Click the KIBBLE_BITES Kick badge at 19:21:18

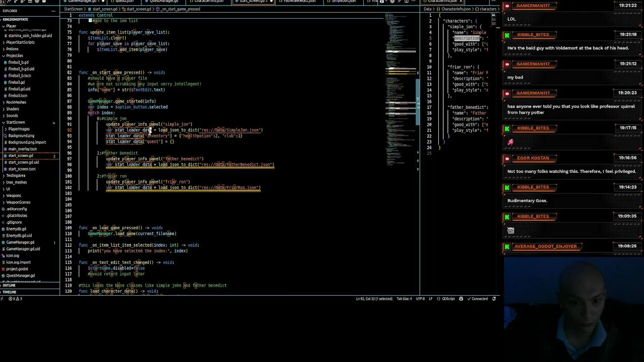click(x=507, y=35)
